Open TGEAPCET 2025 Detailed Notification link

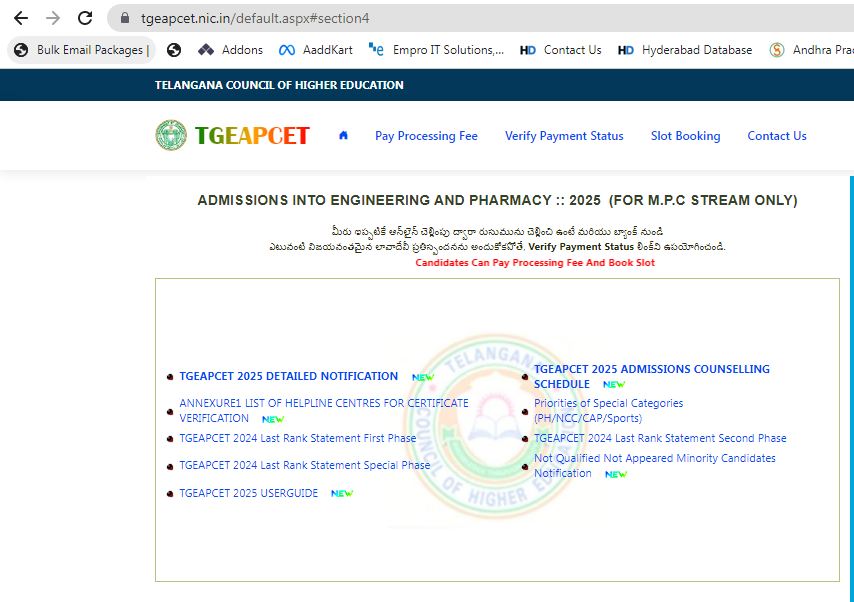tap(289, 376)
